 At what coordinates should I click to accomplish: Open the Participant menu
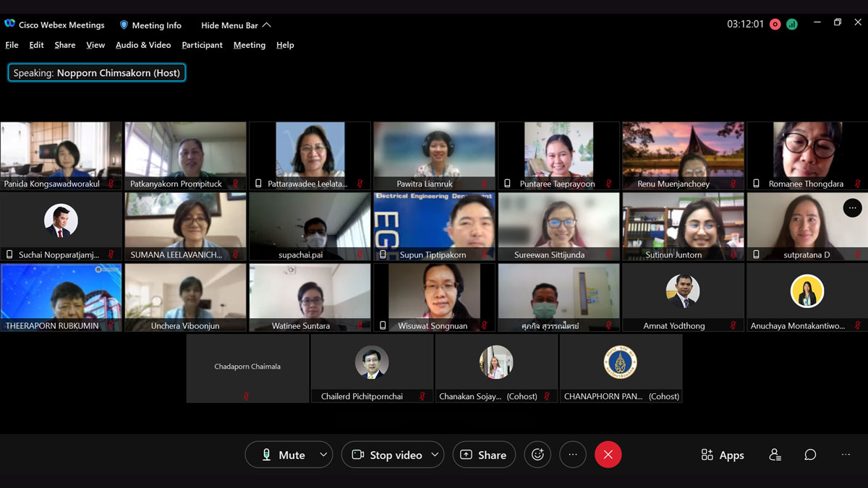click(x=202, y=45)
